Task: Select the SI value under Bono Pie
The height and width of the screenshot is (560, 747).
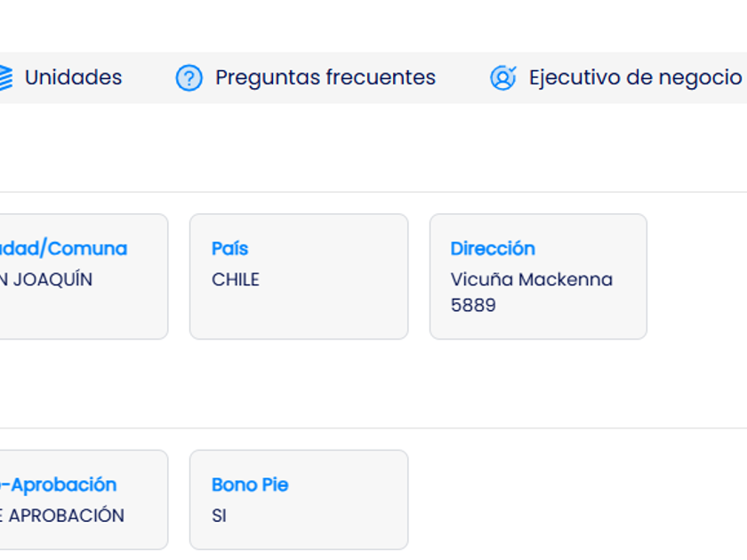Action: pos(219,516)
